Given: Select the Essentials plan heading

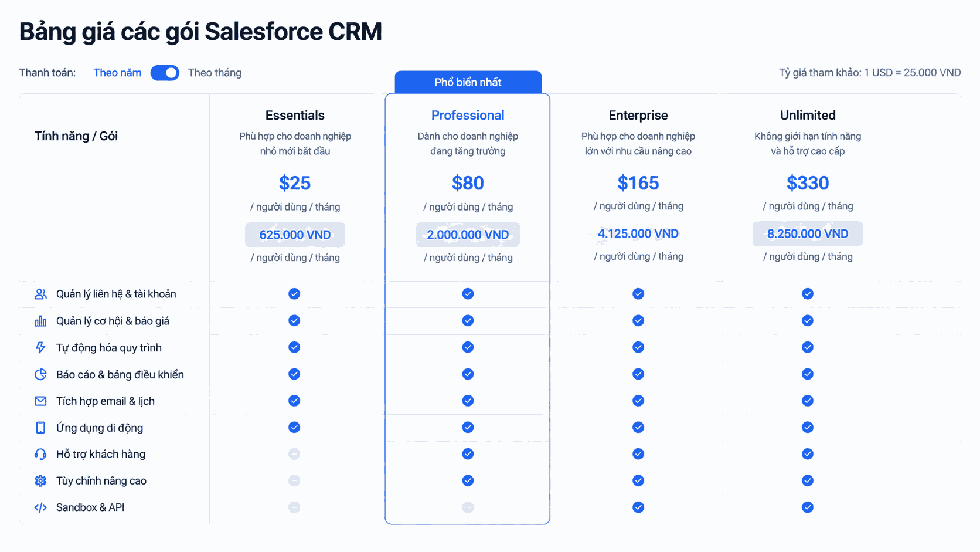Looking at the screenshot, I should [295, 116].
